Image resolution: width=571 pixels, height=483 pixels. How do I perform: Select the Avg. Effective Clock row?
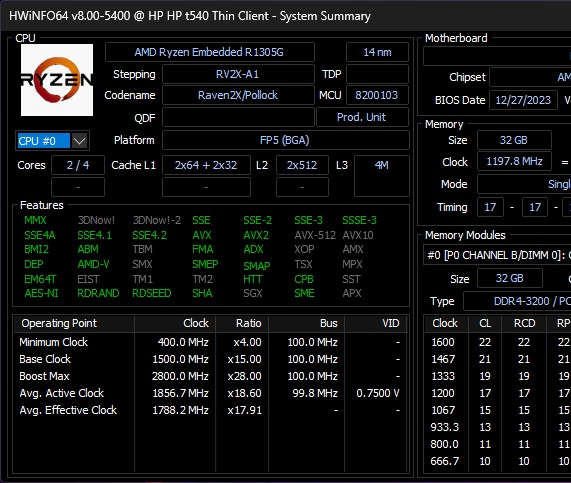click(210, 410)
